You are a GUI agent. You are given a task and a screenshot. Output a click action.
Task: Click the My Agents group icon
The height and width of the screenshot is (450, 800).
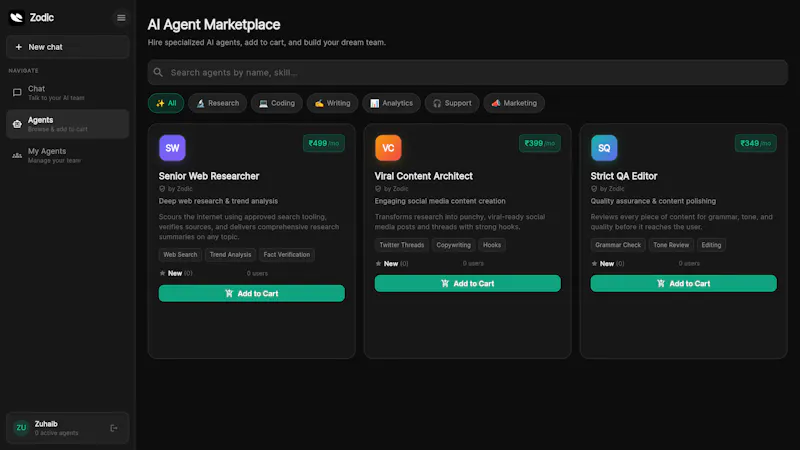pyautogui.click(x=17, y=155)
